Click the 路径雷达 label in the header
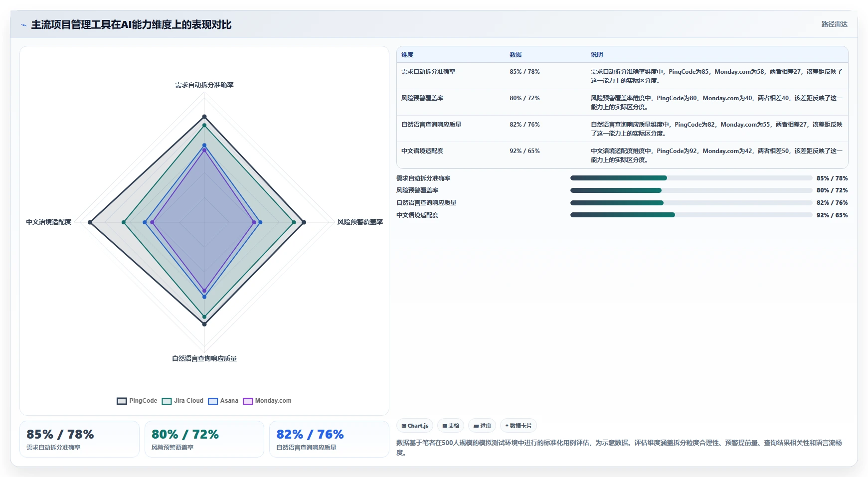The image size is (868, 477). 835,24
